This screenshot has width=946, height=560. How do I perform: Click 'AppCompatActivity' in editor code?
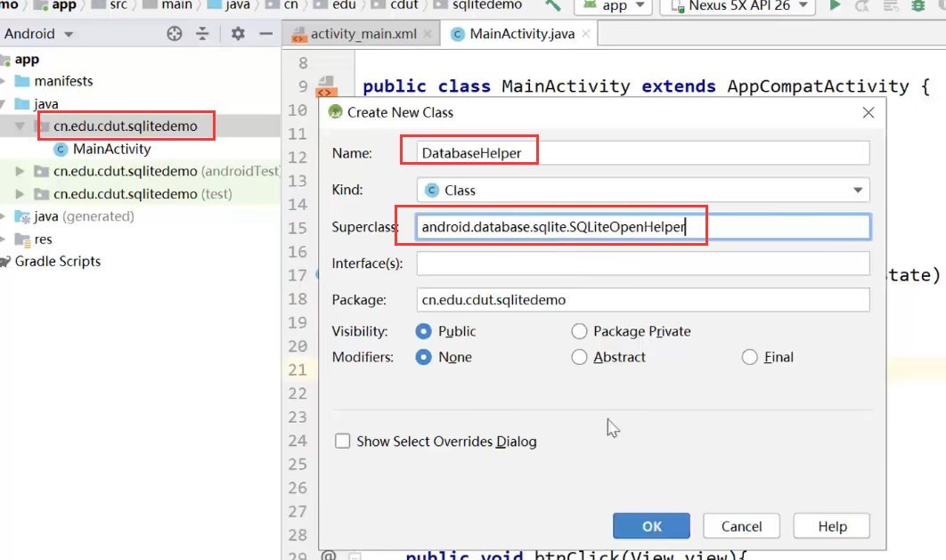[818, 86]
